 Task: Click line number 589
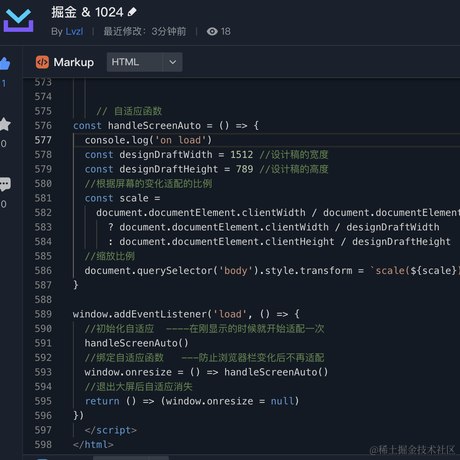tap(43, 314)
